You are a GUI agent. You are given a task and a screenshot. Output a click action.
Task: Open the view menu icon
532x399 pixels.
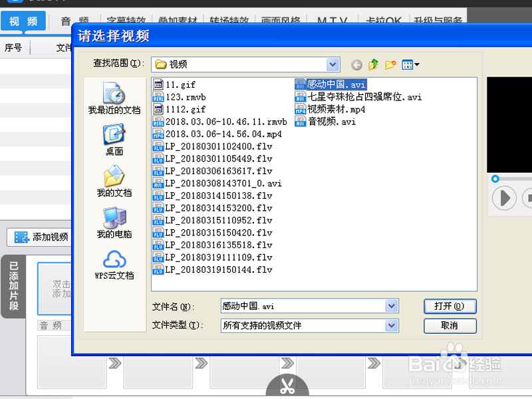(x=410, y=65)
